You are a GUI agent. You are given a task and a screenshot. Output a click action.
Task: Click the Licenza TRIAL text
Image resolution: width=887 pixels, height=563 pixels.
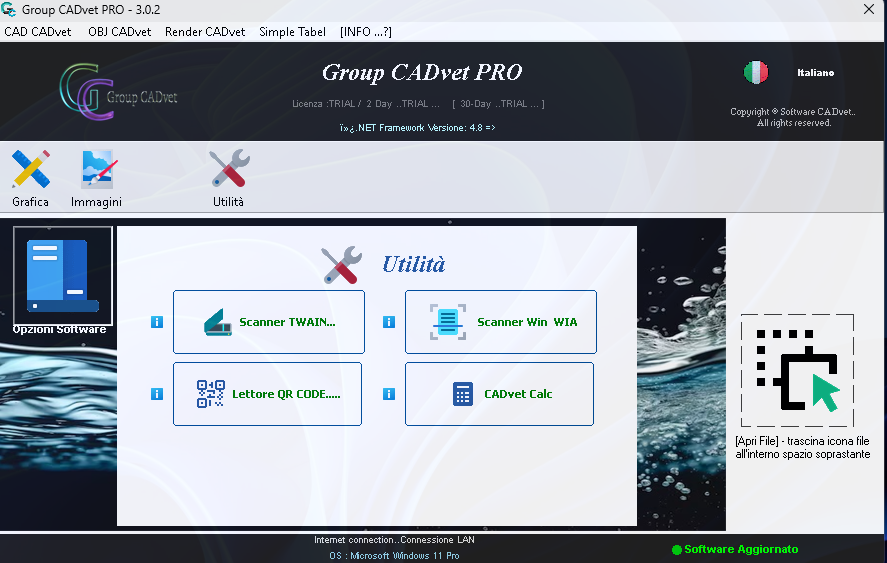point(418,104)
